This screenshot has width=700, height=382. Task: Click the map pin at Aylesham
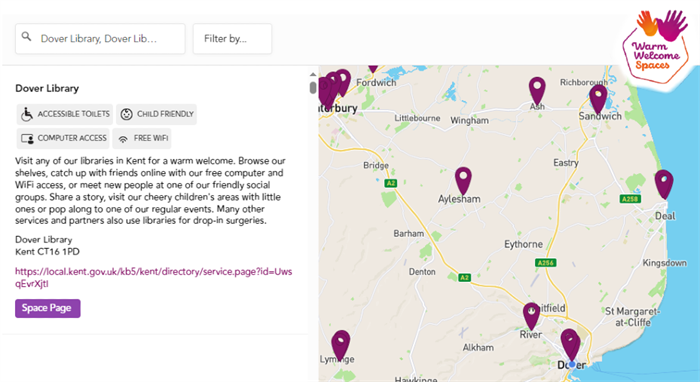[463, 181]
